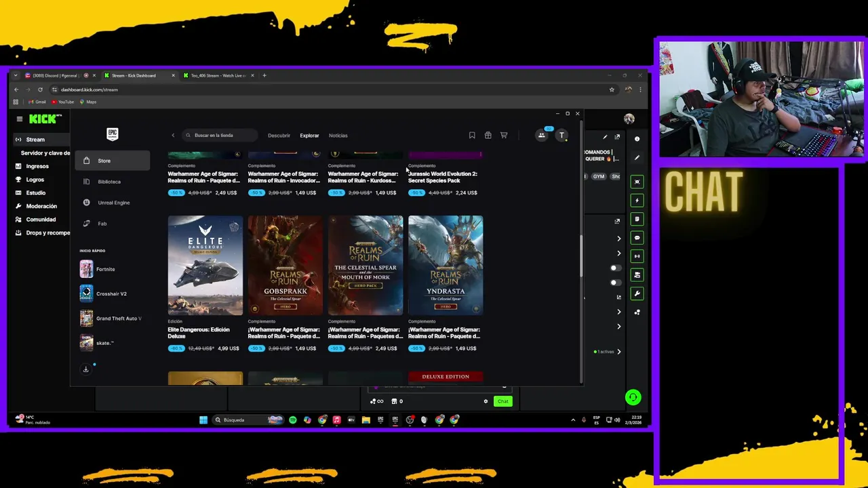Click the green Chat send button

502,401
